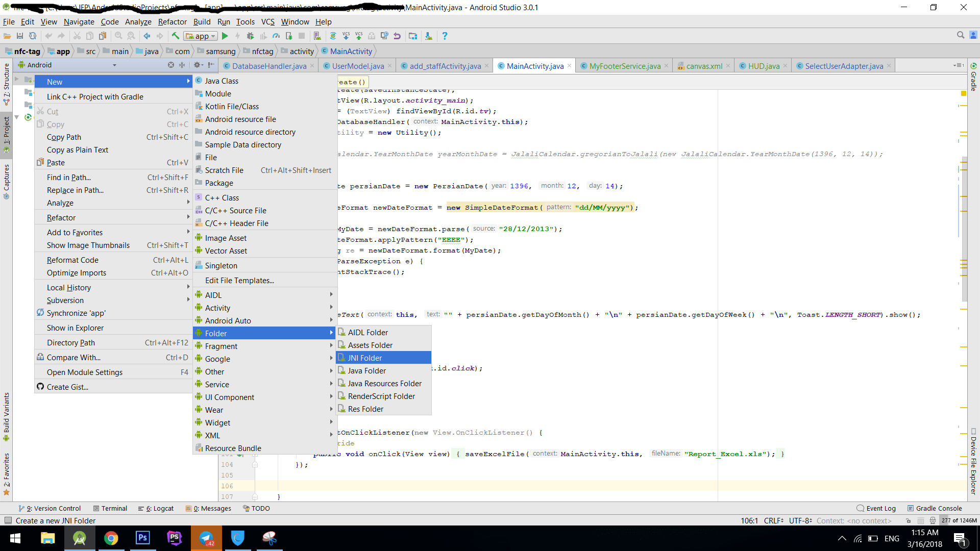
Task: Open the app run configuration dropdown
Action: coord(201,36)
